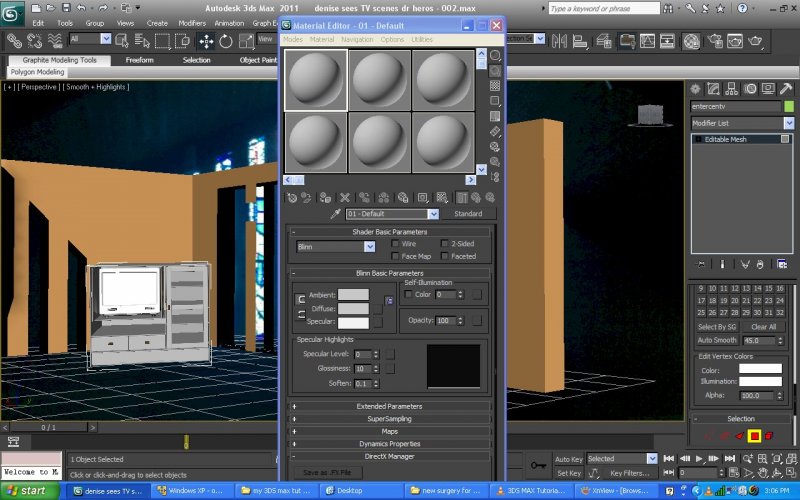The width and height of the screenshot is (800, 500).
Task: Open the Material Editor teapot-sphere icon in toolbar
Action: pyautogui.click(x=691, y=41)
